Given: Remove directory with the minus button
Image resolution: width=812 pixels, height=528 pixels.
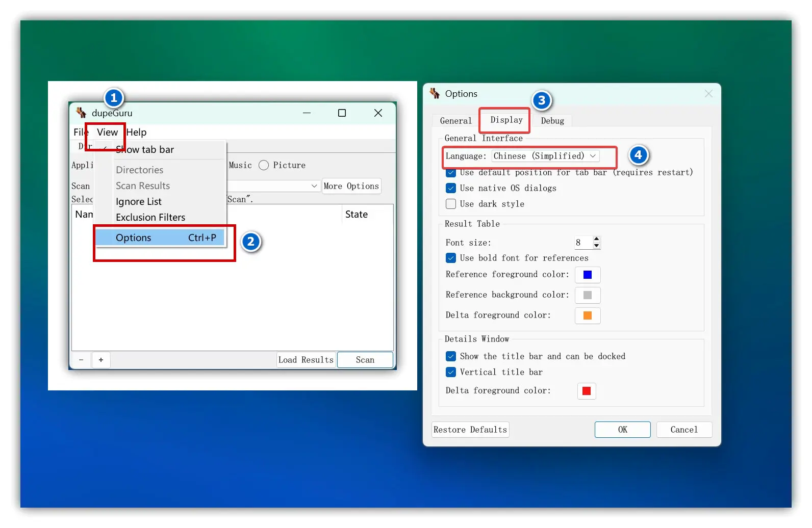Looking at the screenshot, I should coord(81,360).
